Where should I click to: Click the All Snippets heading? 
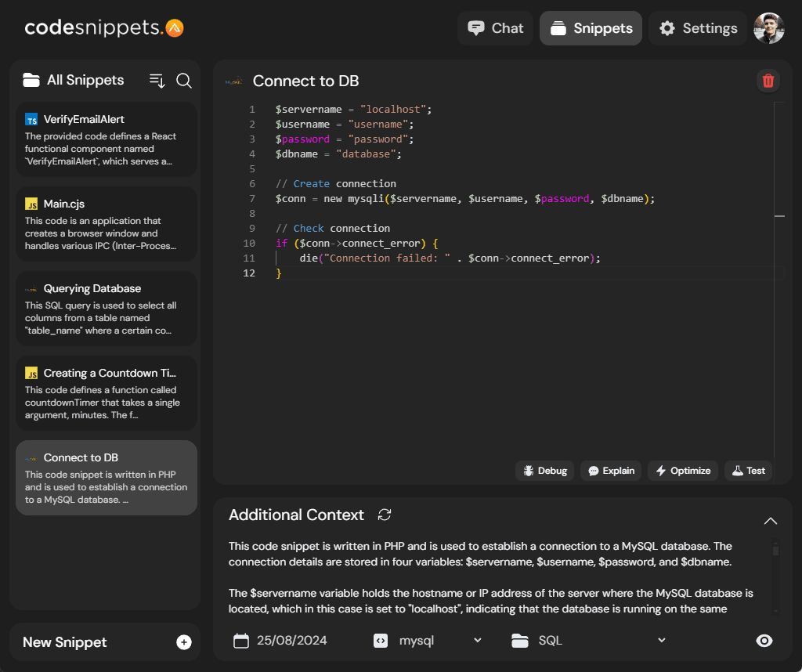(x=85, y=81)
